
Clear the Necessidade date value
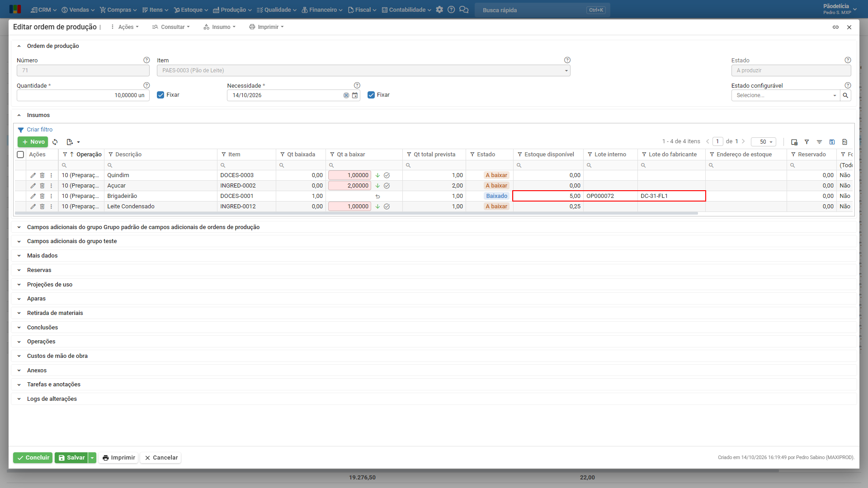(346, 95)
